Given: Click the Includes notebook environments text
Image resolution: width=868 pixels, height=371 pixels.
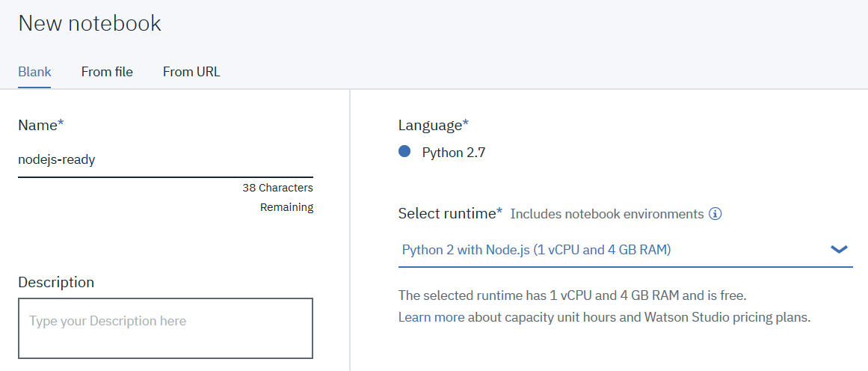Looking at the screenshot, I should pos(606,214).
